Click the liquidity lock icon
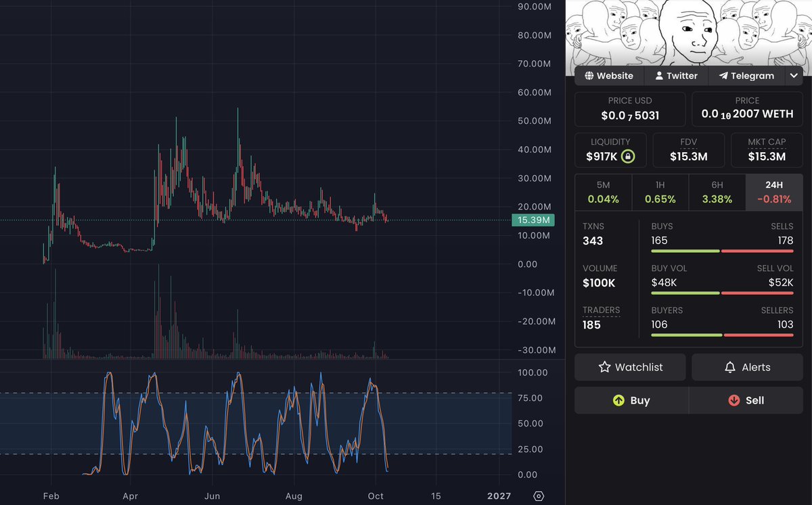The height and width of the screenshot is (505, 812). pos(629,157)
